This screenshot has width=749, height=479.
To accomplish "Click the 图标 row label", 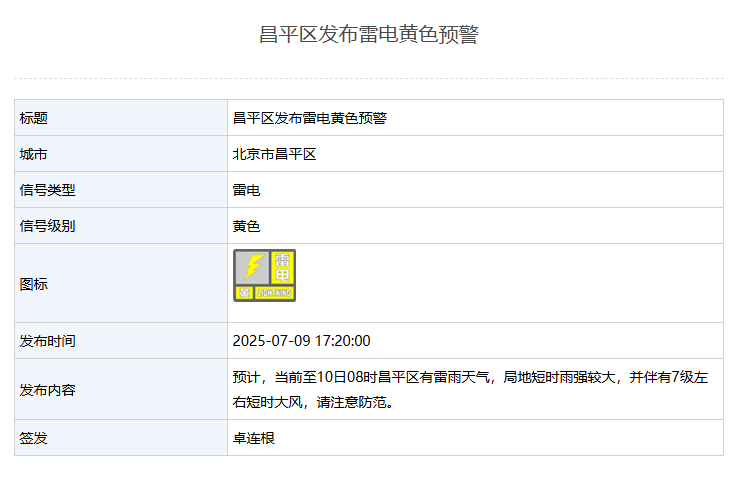I will click(33, 284).
